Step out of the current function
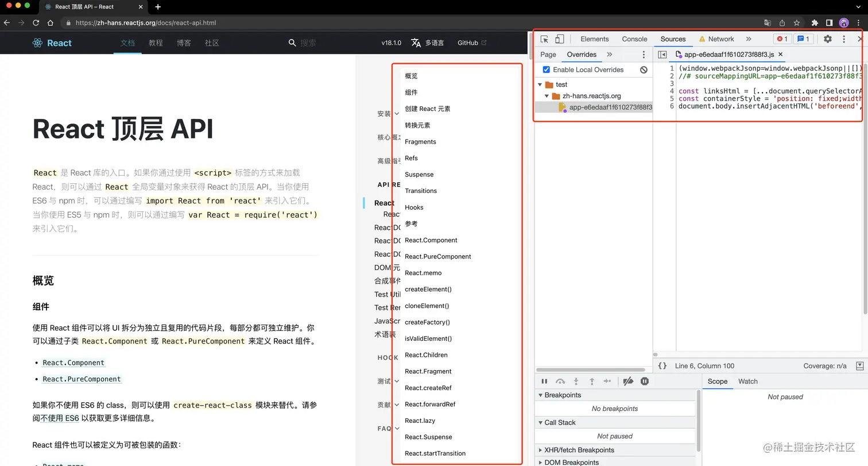This screenshot has height=466, width=868. (x=592, y=381)
